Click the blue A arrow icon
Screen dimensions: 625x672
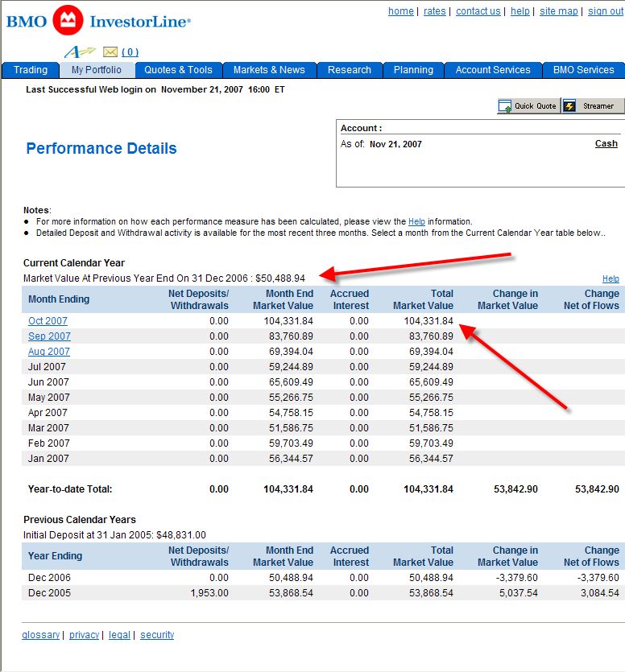80,52
